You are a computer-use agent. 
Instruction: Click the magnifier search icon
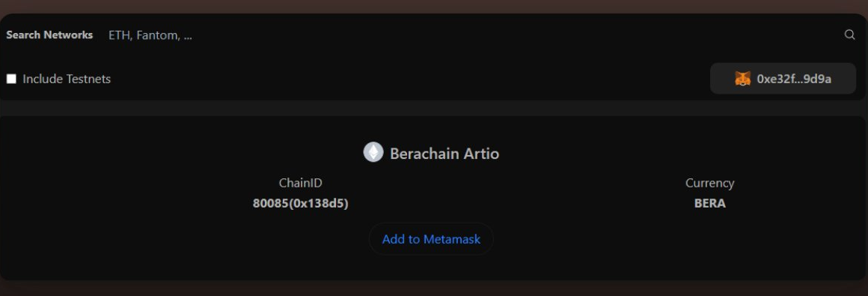pos(849,35)
